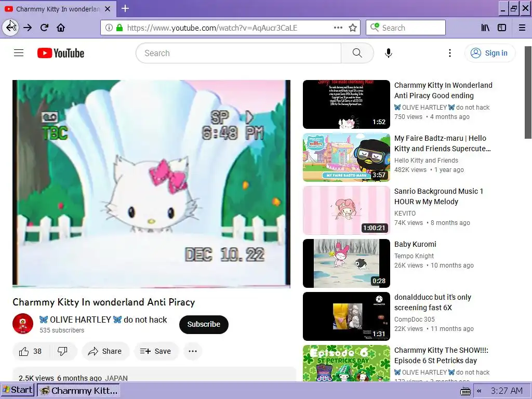The height and width of the screenshot is (399, 532).
Task: Open OLIVE HARTLEY do not hack channel name
Action: [103, 320]
